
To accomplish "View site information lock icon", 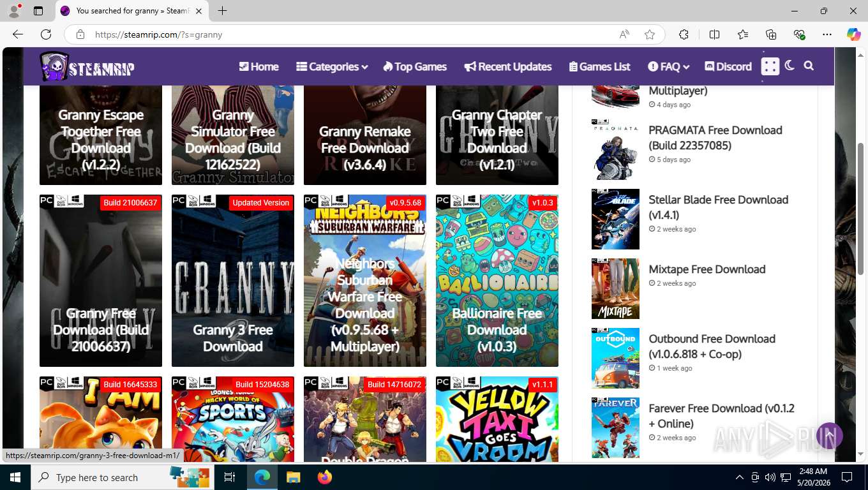I will pyautogui.click(x=80, y=34).
